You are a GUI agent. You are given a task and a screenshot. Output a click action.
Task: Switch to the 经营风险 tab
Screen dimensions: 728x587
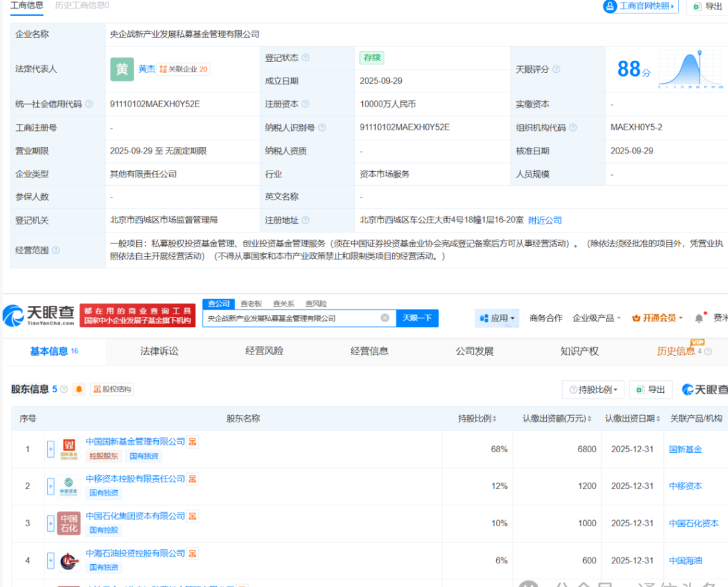click(264, 351)
